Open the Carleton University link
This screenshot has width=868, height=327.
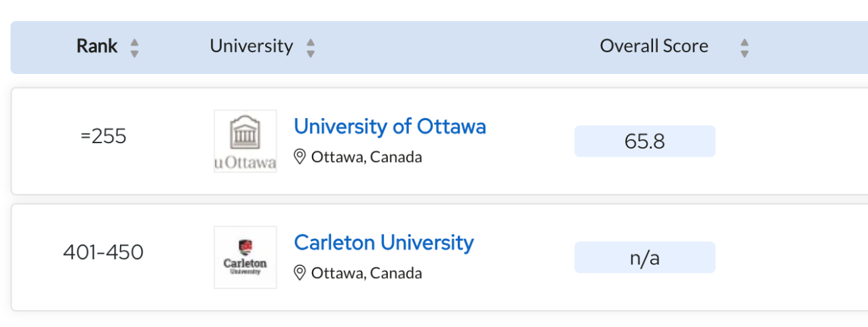(384, 242)
